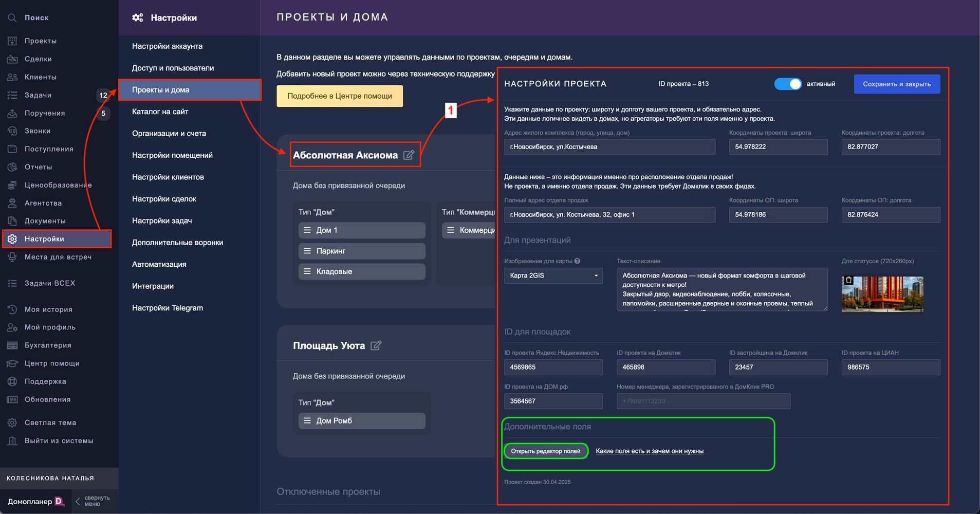Click the Сохранить и закрыть button
The height and width of the screenshot is (514, 980).
point(897,84)
